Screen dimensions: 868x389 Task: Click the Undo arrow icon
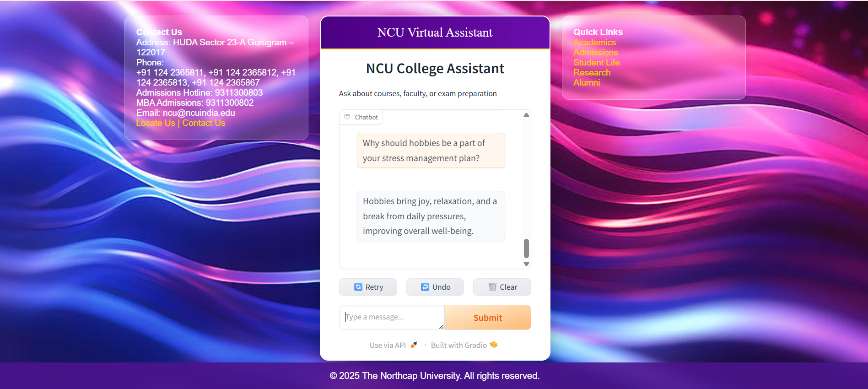(x=425, y=287)
